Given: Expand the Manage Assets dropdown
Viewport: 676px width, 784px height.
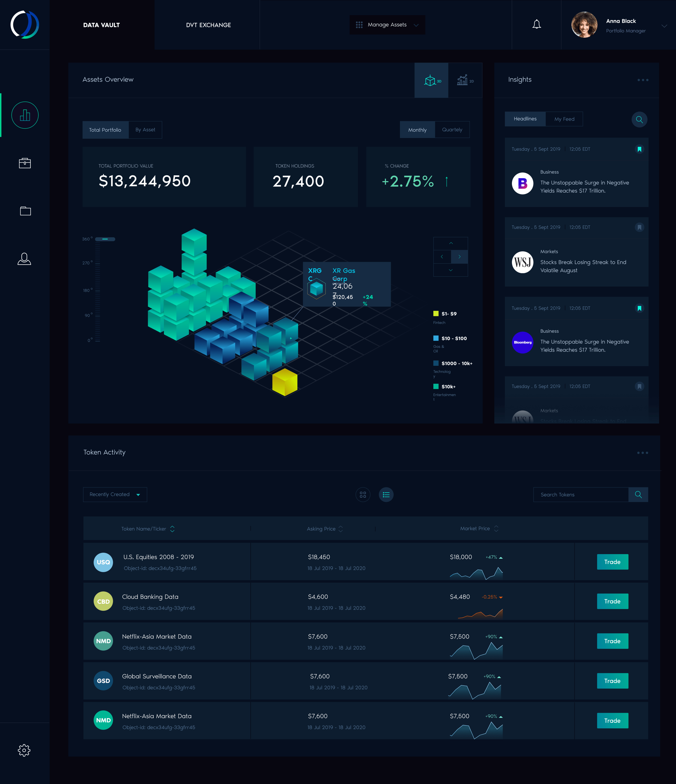Looking at the screenshot, I should point(387,25).
